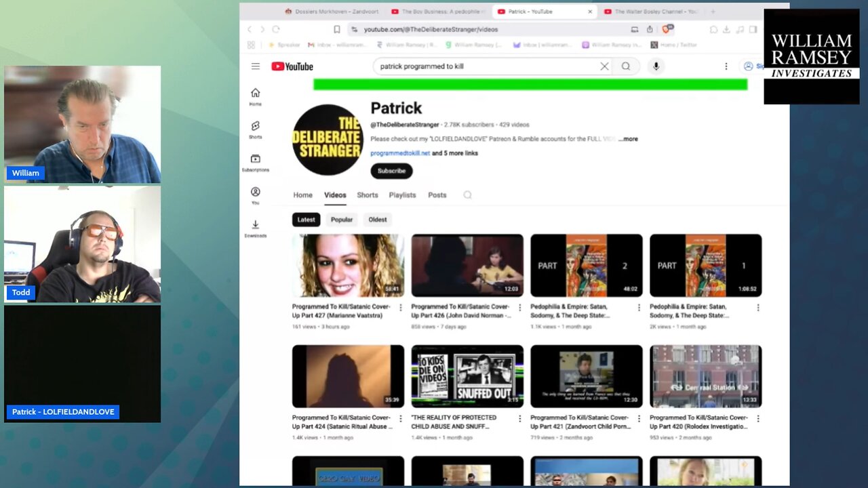Open the programmedtokill.net link
The image size is (868, 488).
[400, 153]
